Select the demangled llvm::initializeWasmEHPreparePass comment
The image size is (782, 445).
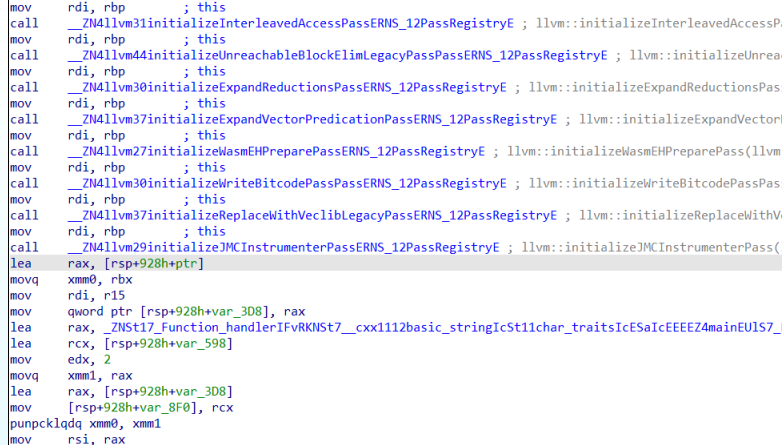click(x=642, y=151)
